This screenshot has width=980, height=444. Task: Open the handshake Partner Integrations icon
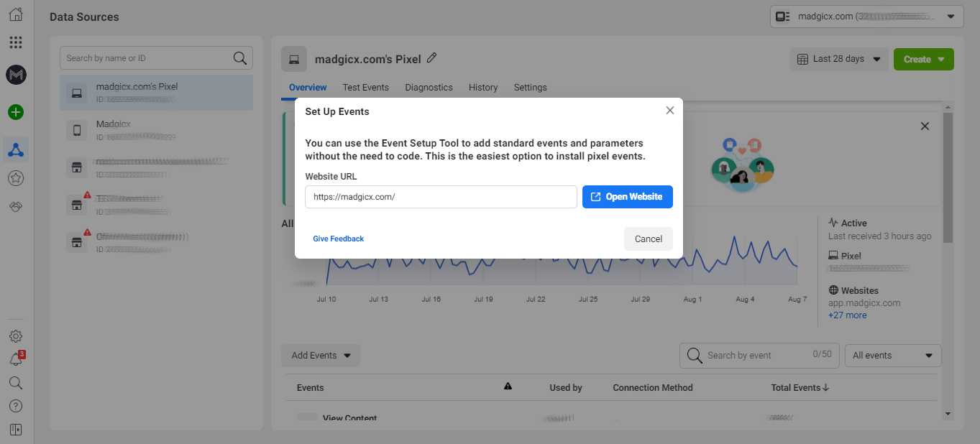pos(16,206)
